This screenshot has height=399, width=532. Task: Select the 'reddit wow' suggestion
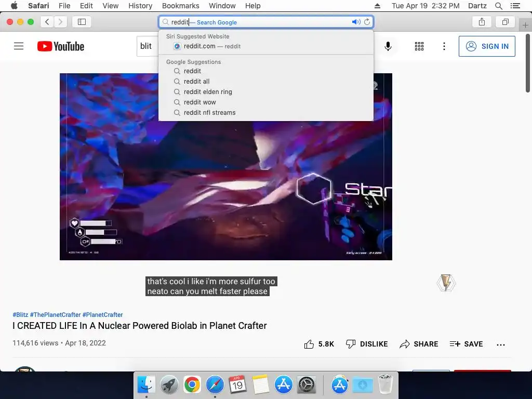tap(266, 102)
